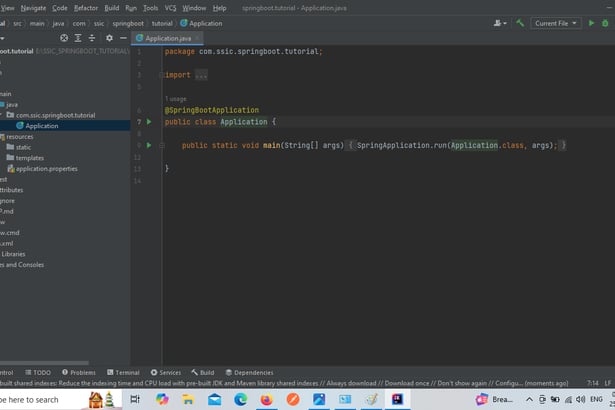The height and width of the screenshot is (410, 615).
Task: Click the LF line separator indicator
Action: click(x=608, y=383)
